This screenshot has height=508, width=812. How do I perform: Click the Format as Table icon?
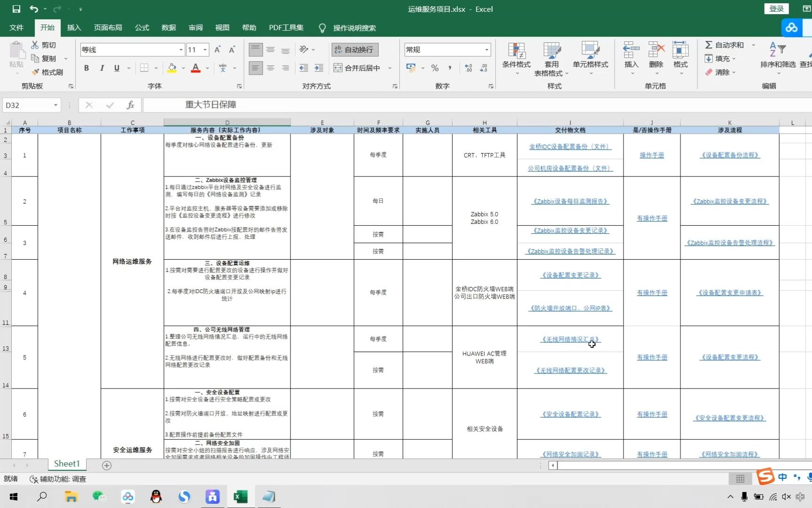pos(552,50)
